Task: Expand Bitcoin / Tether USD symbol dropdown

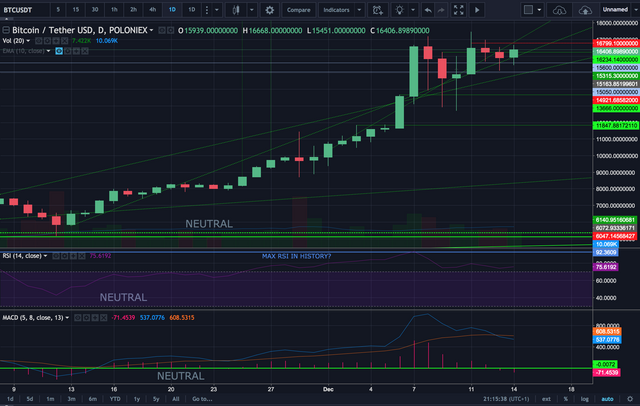Action: 151,30
